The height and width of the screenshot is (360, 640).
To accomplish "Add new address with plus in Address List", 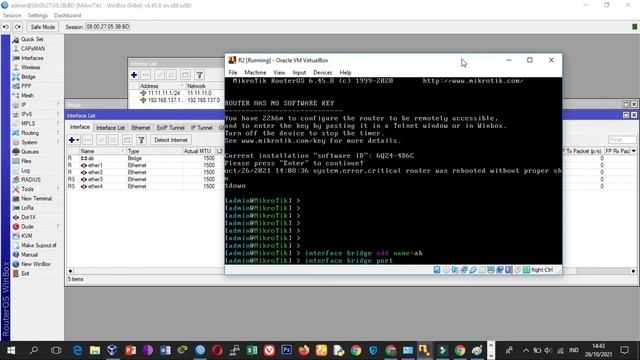I will click(134, 75).
